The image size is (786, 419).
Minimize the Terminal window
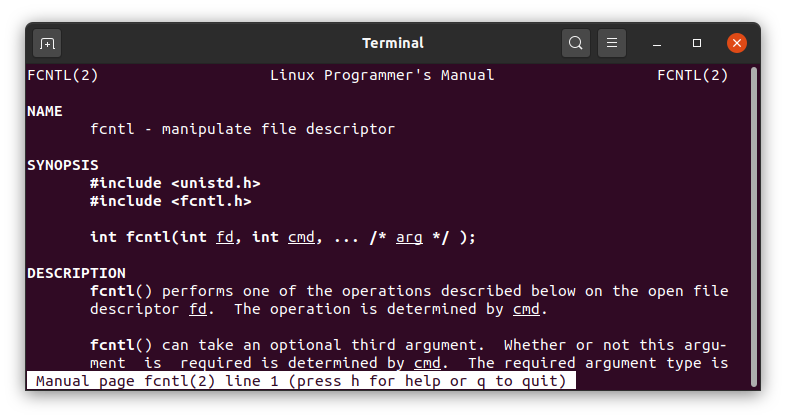658,43
